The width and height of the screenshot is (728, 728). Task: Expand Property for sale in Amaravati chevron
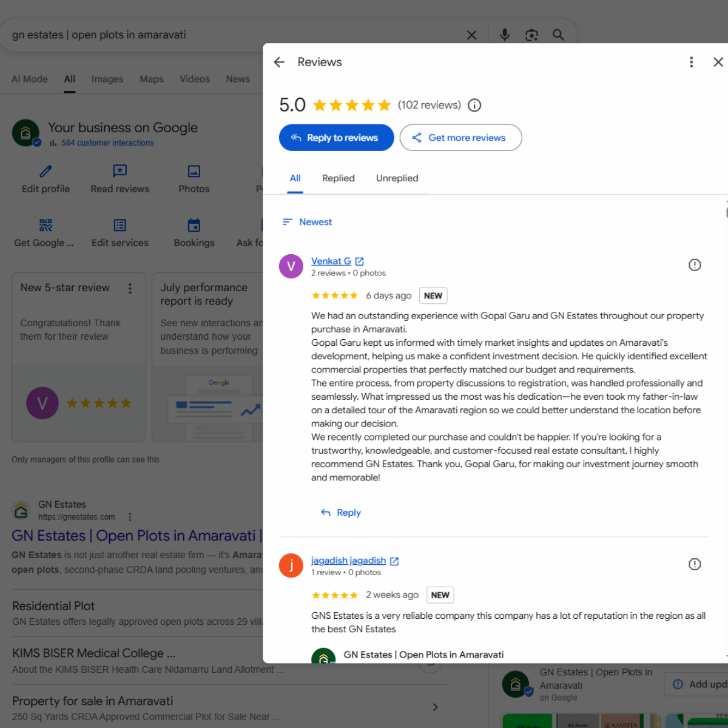[x=435, y=707]
